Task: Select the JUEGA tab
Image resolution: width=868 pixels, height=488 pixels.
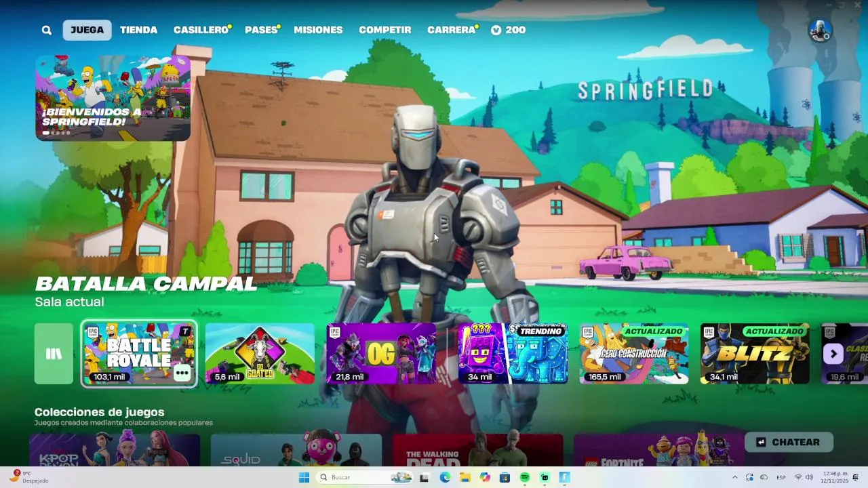Action: click(87, 30)
